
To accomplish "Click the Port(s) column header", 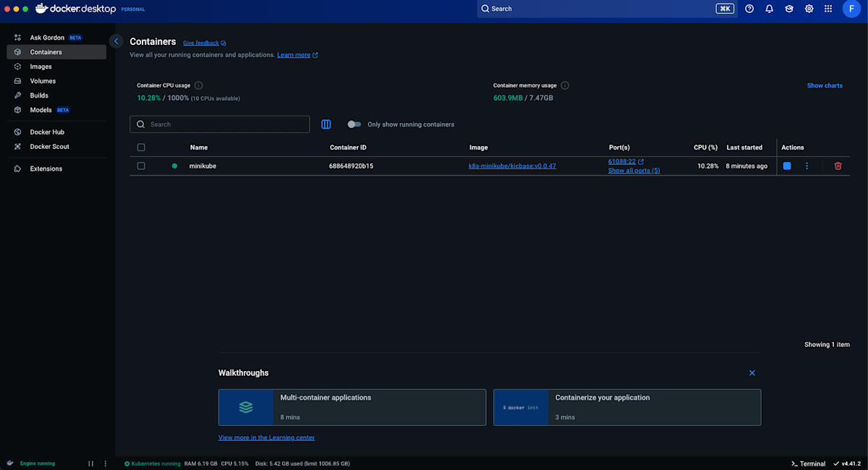I will (x=619, y=148).
